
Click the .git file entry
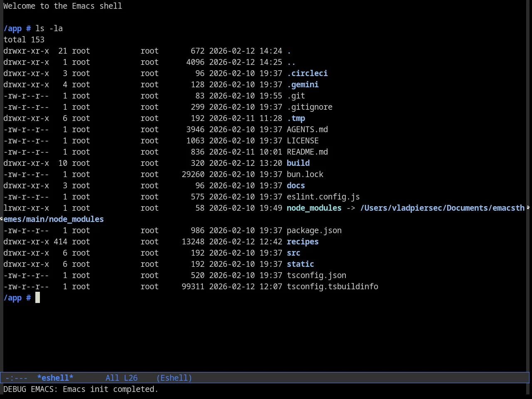point(296,96)
